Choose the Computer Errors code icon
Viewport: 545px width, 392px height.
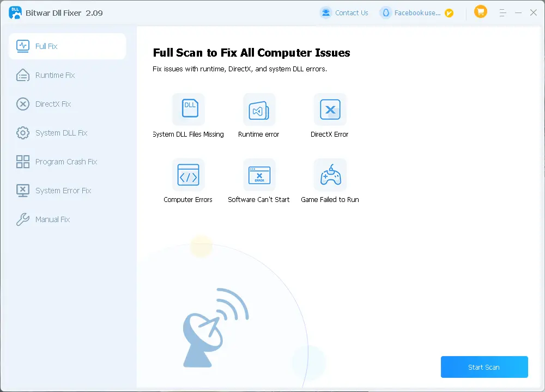coord(189,175)
